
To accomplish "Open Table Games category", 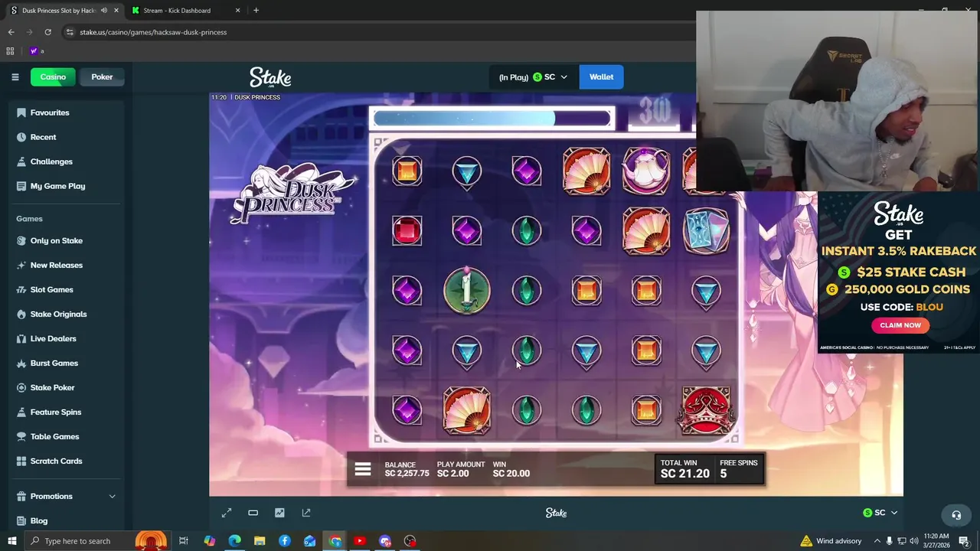I will (x=54, y=436).
